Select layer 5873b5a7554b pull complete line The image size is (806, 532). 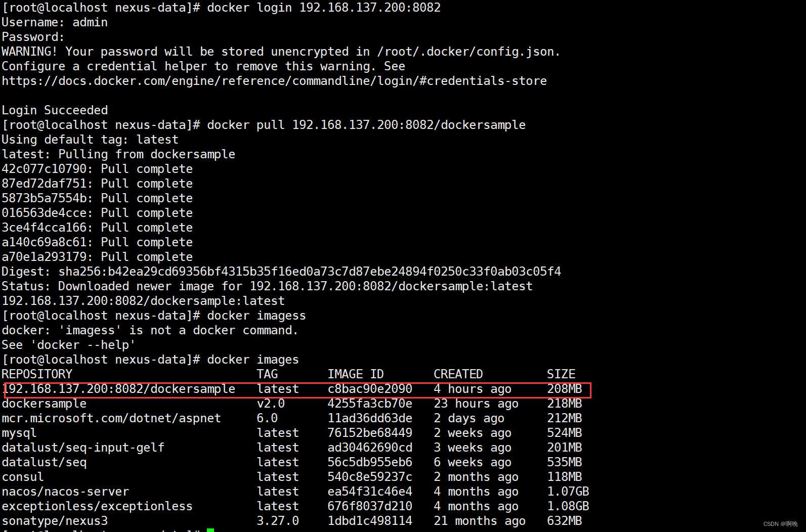click(97, 198)
